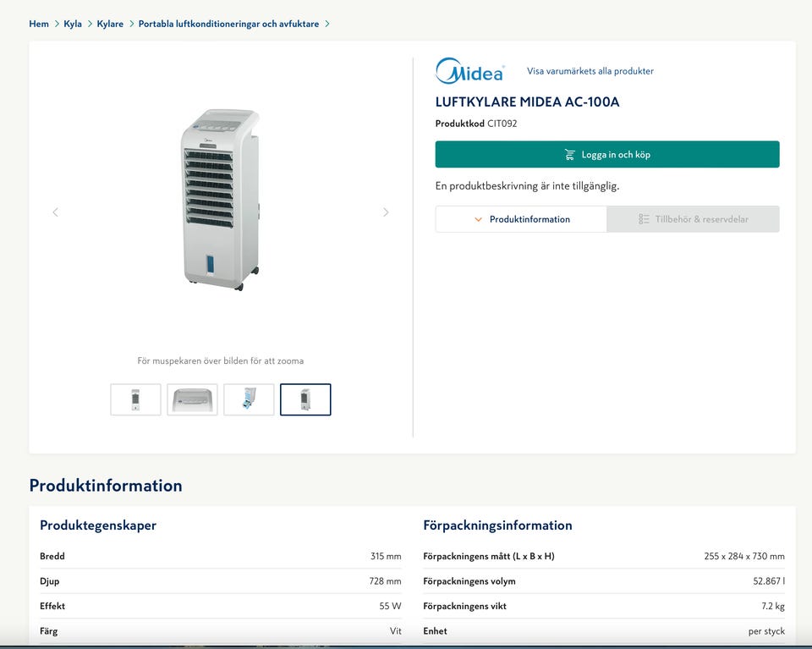Click the Produktegenskaper heading
Viewport: 812px width, 649px height.
click(x=98, y=525)
